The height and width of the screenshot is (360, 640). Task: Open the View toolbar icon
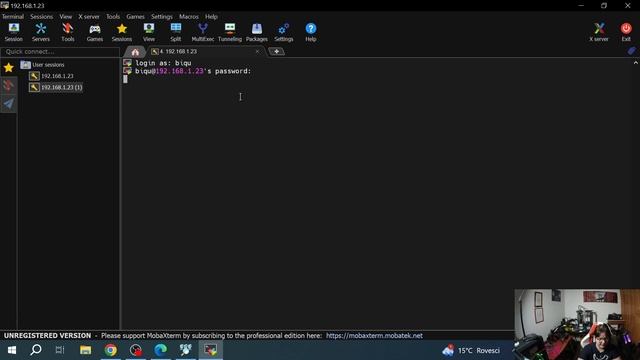click(x=149, y=32)
